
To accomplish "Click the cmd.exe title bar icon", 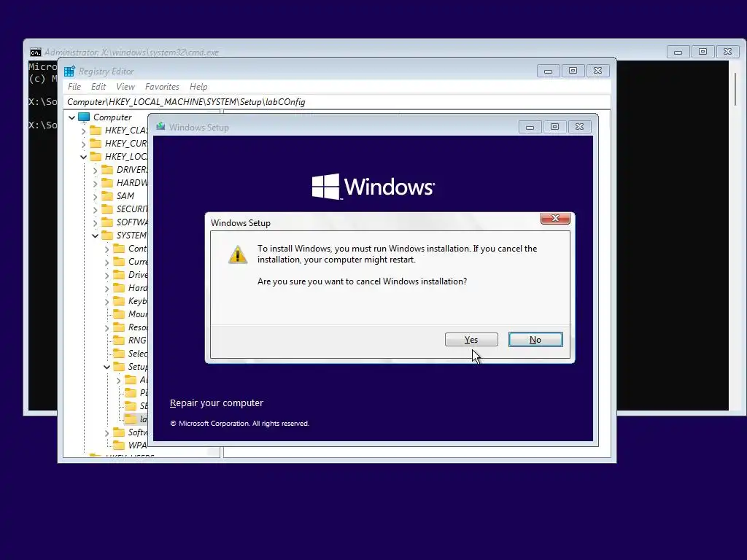I will pyautogui.click(x=36, y=52).
